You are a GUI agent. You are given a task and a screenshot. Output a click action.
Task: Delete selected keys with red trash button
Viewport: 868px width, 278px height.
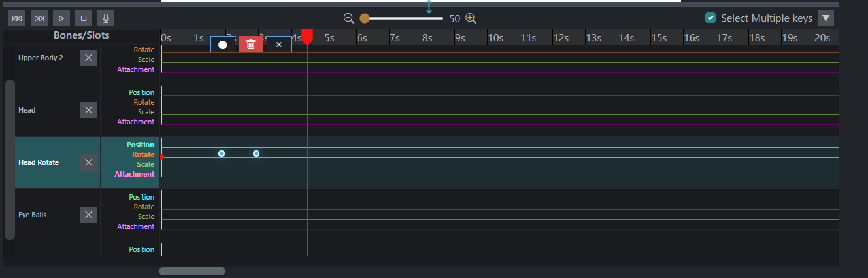[x=251, y=44]
